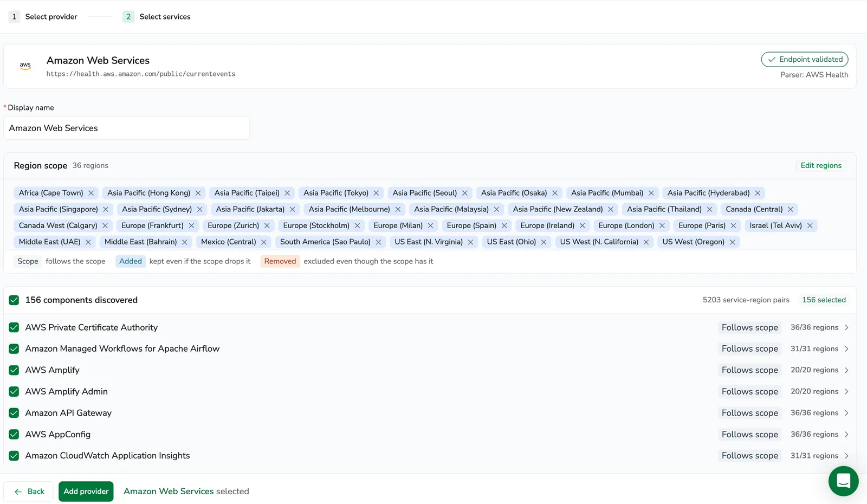
Task: Remove Asia Pacific (Jakarta) region
Action: 293,209
